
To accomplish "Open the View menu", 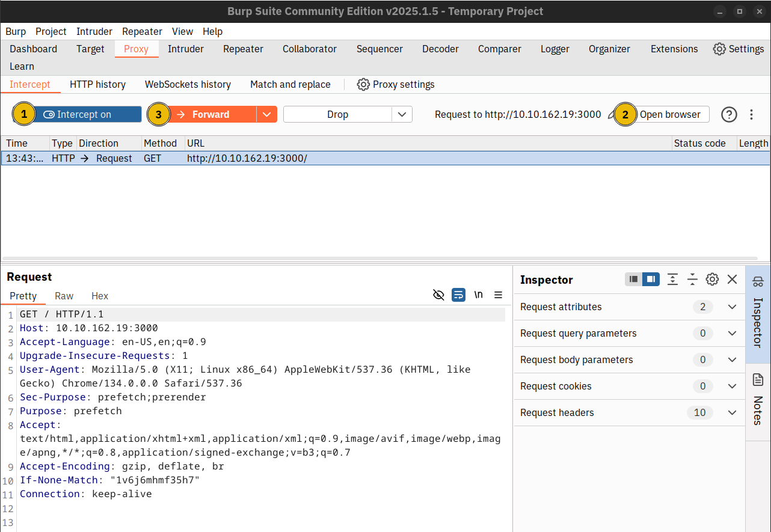I will (x=182, y=31).
